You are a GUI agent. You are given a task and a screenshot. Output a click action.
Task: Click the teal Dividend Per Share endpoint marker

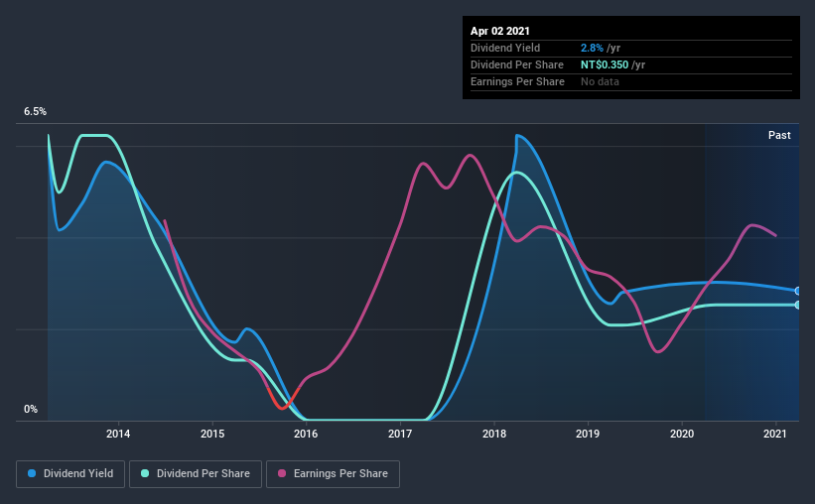[x=798, y=305]
